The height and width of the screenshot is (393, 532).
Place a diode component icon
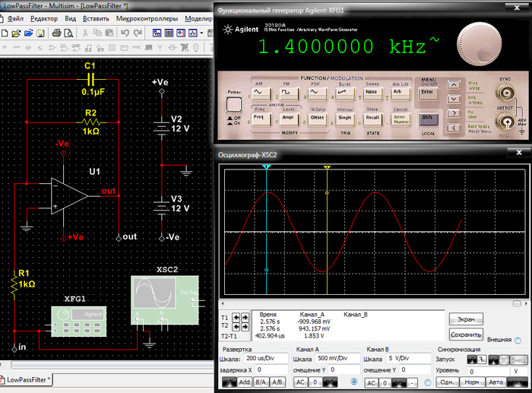point(29,48)
